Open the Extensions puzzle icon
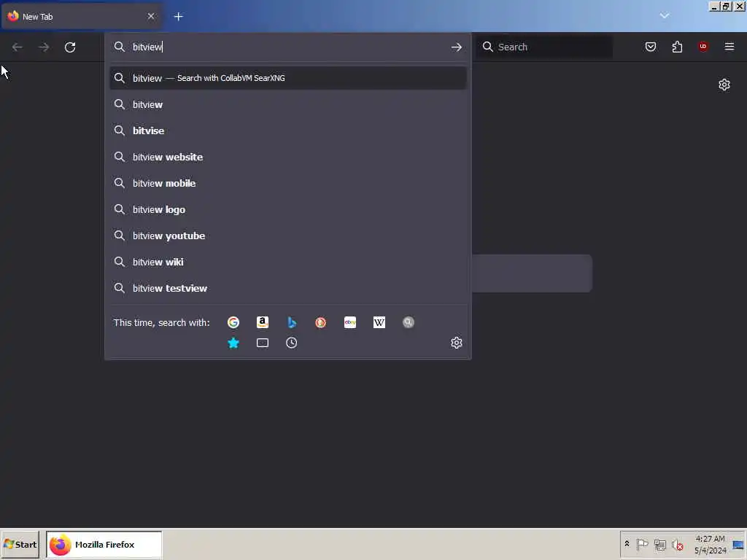The image size is (747, 560). click(677, 47)
